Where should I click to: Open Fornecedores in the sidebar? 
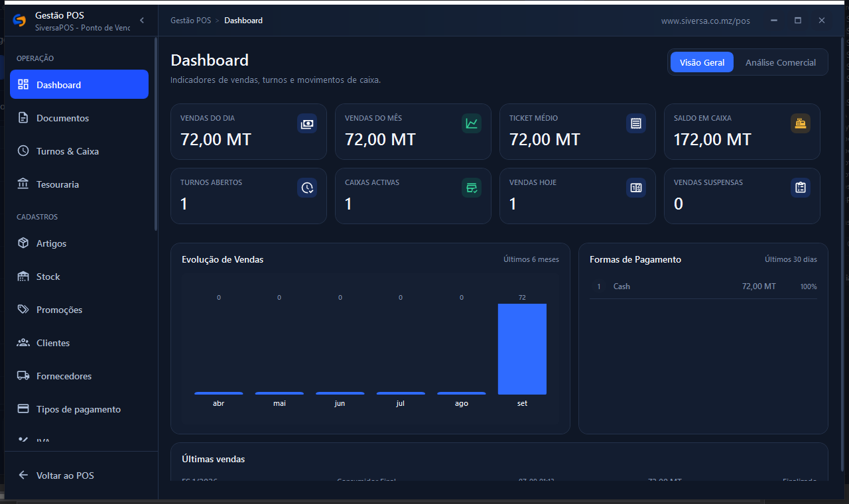(x=79, y=376)
